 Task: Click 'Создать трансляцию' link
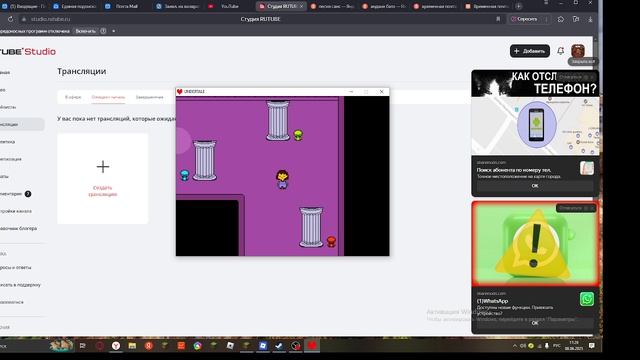102,191
